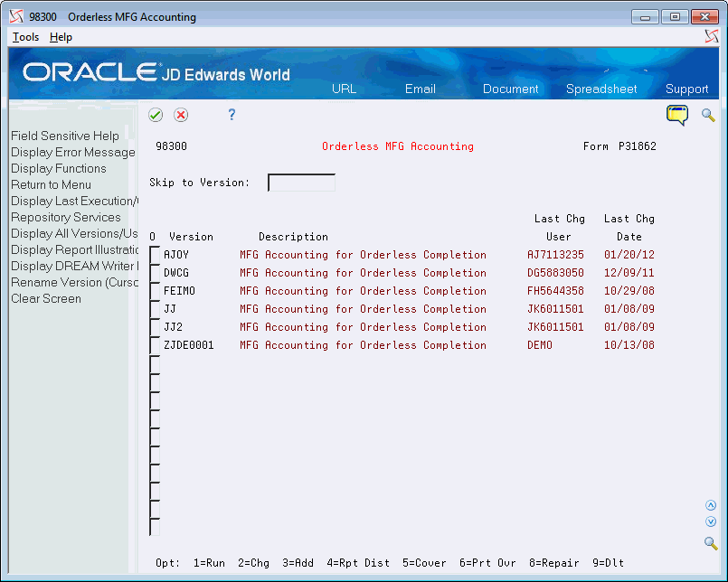The width and height of the screenshot is (728, 582).
Task: Click Display Error Message link
Action: (73, 152)
